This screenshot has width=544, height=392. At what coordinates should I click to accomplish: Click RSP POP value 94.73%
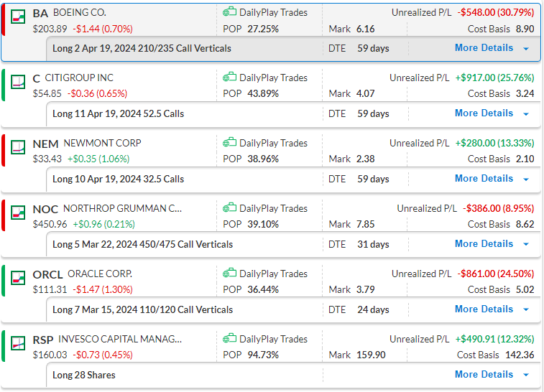263,355
